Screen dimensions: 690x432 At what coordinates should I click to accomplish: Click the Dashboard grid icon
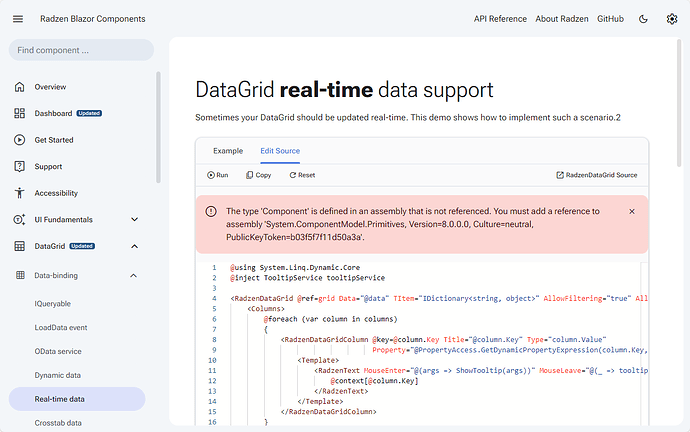(x=19, y=113)
